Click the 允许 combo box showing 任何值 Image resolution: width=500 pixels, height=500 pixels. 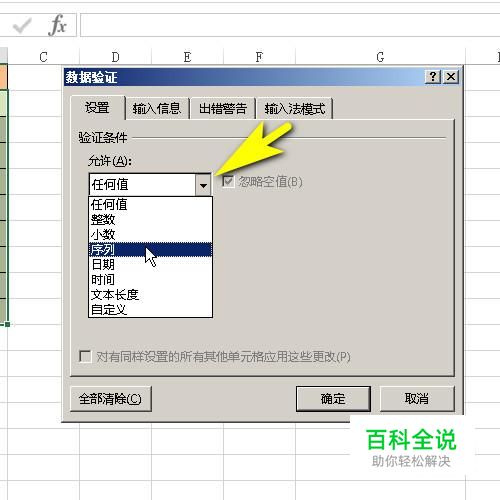[x=150, y=184]
